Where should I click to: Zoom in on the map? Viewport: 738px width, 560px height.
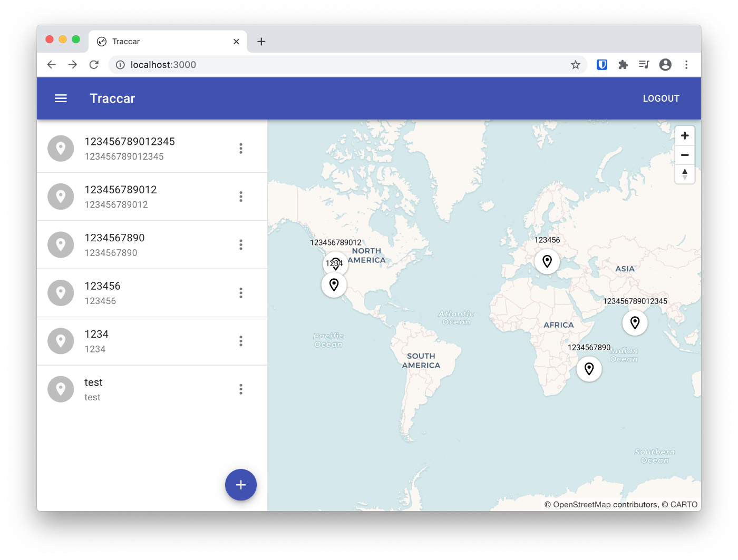(685, 136)
